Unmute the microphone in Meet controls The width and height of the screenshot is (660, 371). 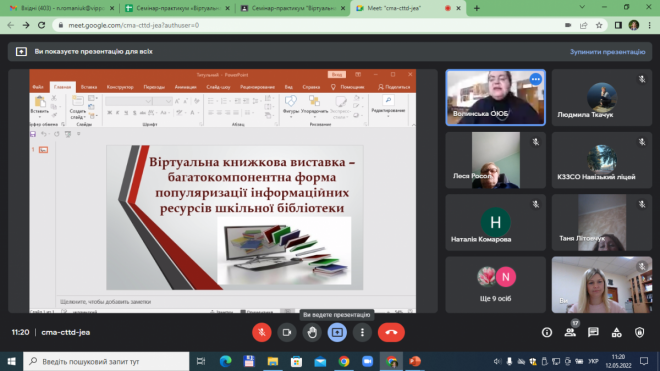(x=261, y=332)
